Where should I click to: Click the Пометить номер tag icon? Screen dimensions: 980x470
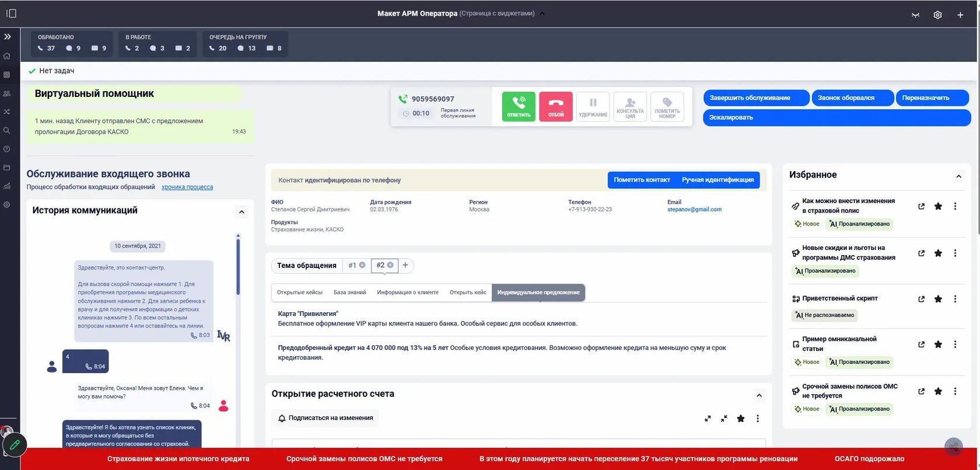[x=667, y=106]
